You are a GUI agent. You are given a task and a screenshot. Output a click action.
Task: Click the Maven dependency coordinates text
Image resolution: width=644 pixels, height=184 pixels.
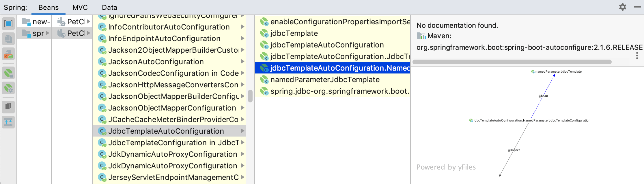point(529,47)
